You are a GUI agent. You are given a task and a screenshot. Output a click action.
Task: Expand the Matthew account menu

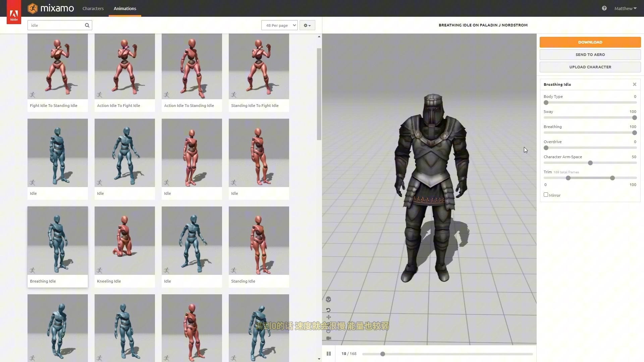pos(625,8)
